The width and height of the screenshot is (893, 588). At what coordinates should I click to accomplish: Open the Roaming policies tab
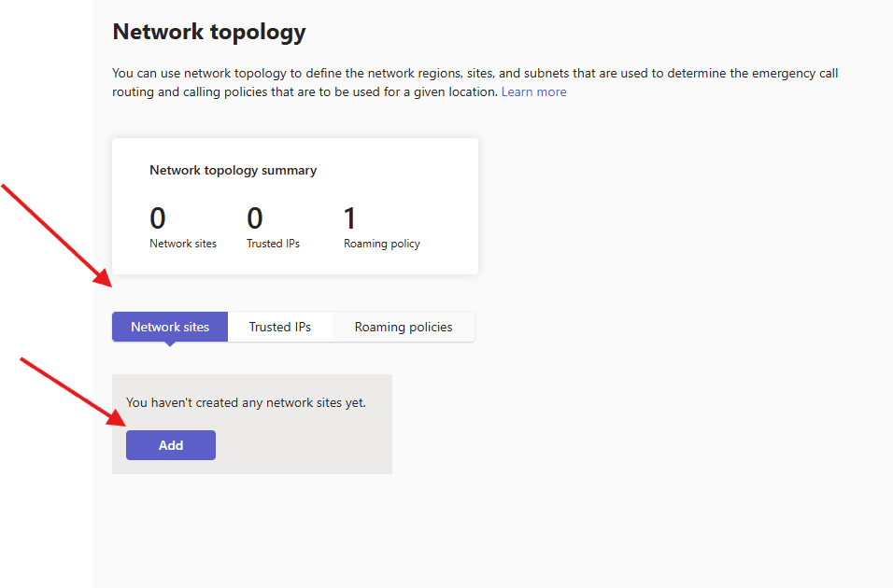(404, 327)
